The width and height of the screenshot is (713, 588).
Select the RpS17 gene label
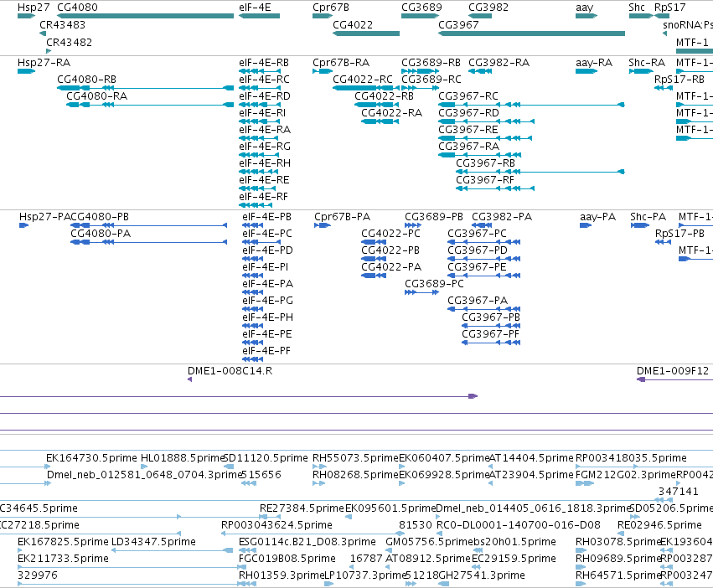point(669,8)
